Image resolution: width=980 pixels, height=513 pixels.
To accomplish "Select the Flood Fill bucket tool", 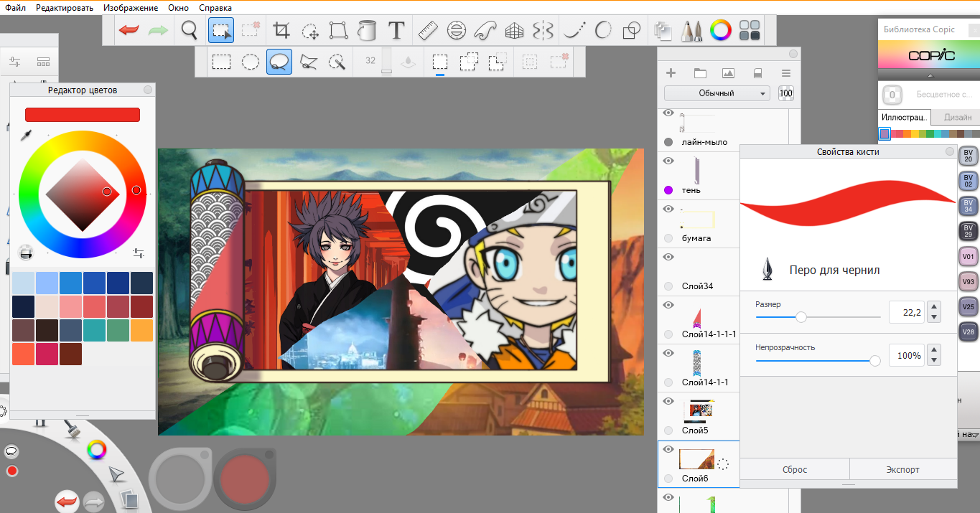I will pyautogui.click(x=367, y=30).
